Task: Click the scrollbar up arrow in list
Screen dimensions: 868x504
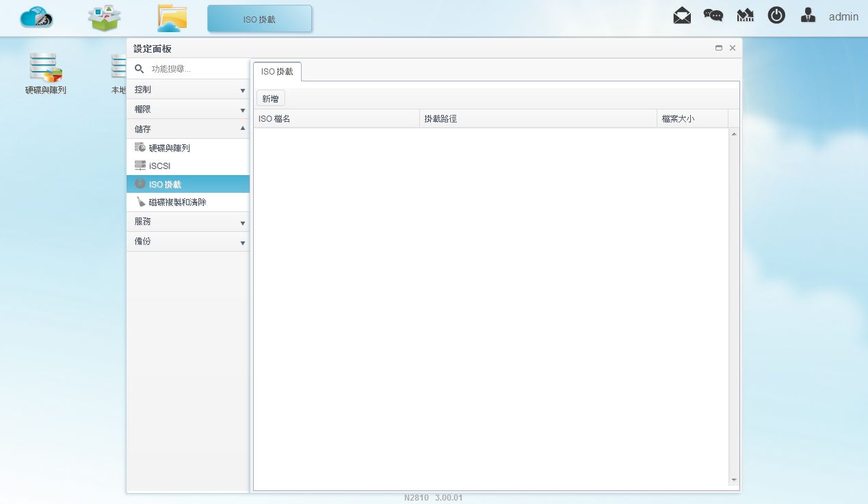Action: pos(734,134)
